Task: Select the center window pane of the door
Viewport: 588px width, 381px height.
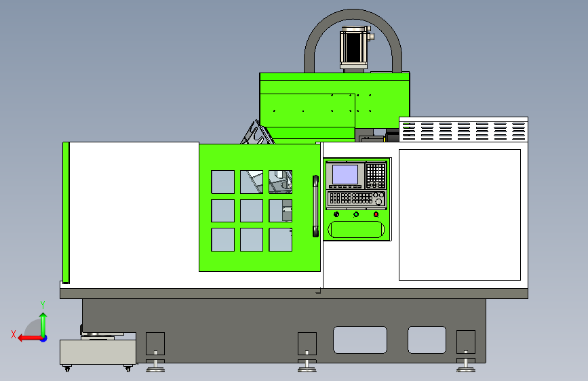Action: (252, 211)
